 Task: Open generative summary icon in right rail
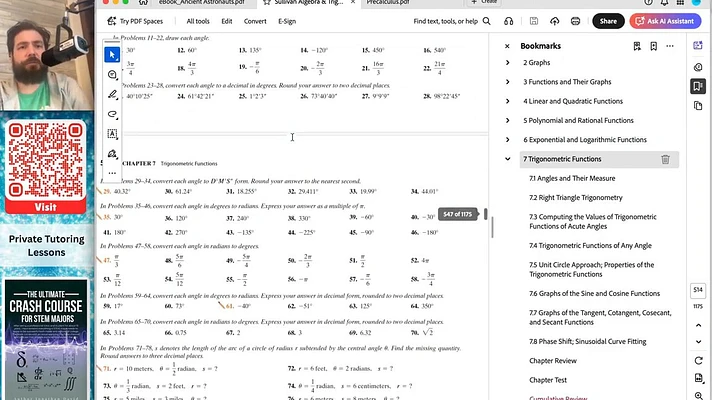pyautogui.click(x=698, y=67)
